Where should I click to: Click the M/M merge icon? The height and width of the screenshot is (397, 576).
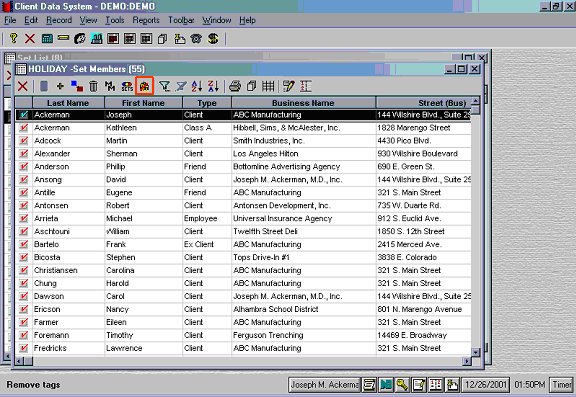coord(110,86)
